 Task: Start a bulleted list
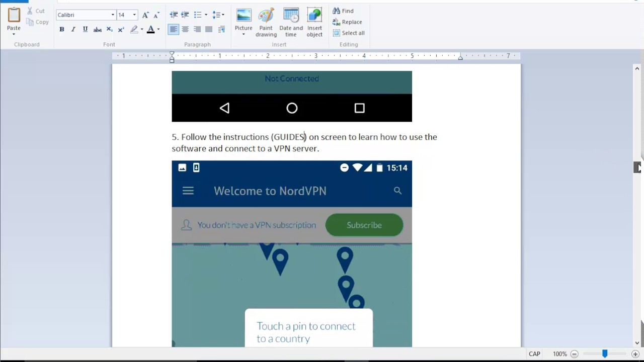tap(198, 15)
